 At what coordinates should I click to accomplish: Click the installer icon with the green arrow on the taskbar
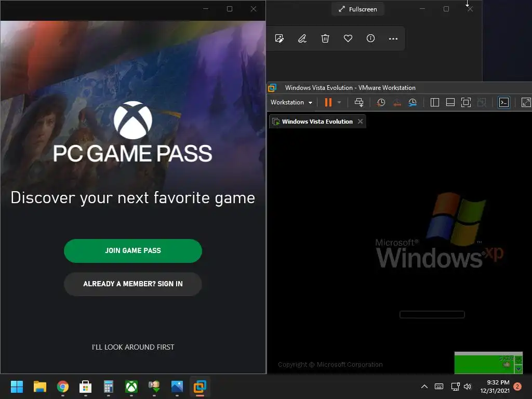click(154, 387)
